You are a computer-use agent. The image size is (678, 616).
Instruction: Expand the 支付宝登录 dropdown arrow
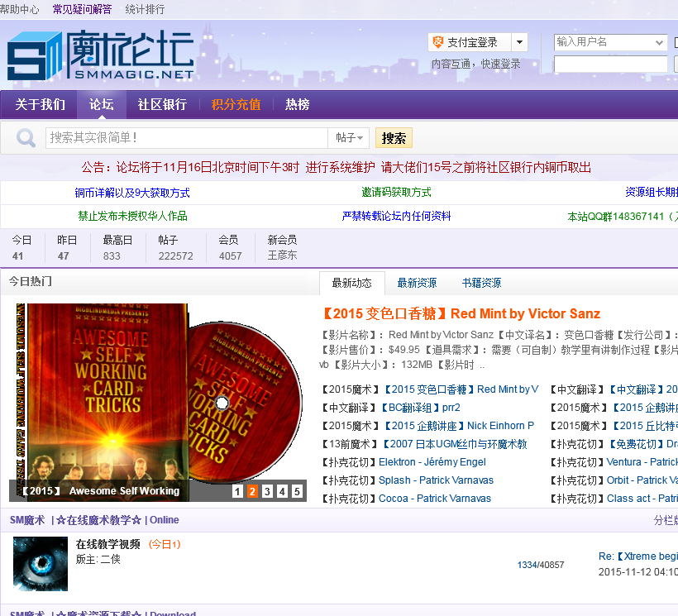pyautogui.click(x=519, y=42)
